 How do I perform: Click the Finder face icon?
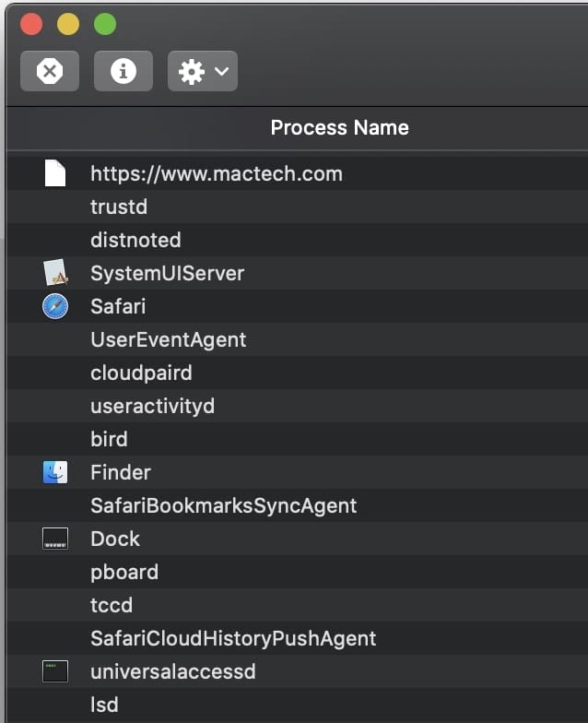pyautogui.click(x=55, y=472)
